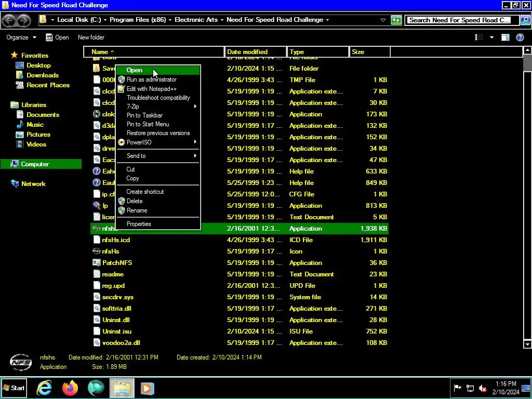Choose Create shortcut in the menu
This screenshot has width=532, height=399.
pos(158,192)
